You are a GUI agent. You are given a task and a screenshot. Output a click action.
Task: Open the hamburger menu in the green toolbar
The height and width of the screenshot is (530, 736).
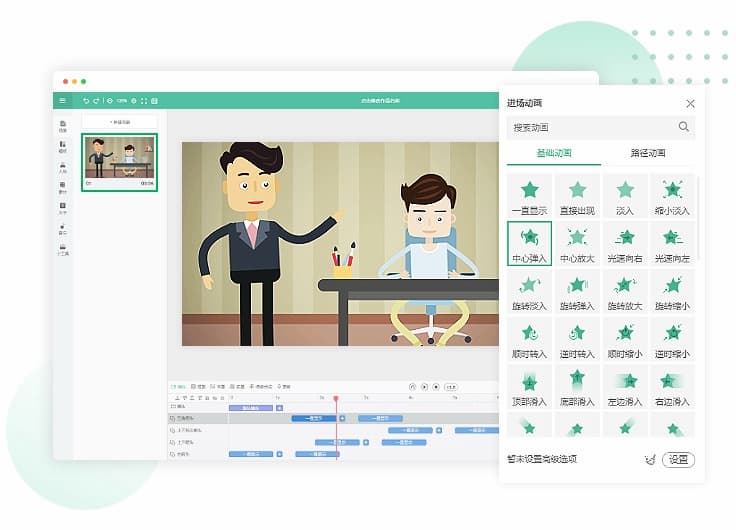(x=62, y=100)
